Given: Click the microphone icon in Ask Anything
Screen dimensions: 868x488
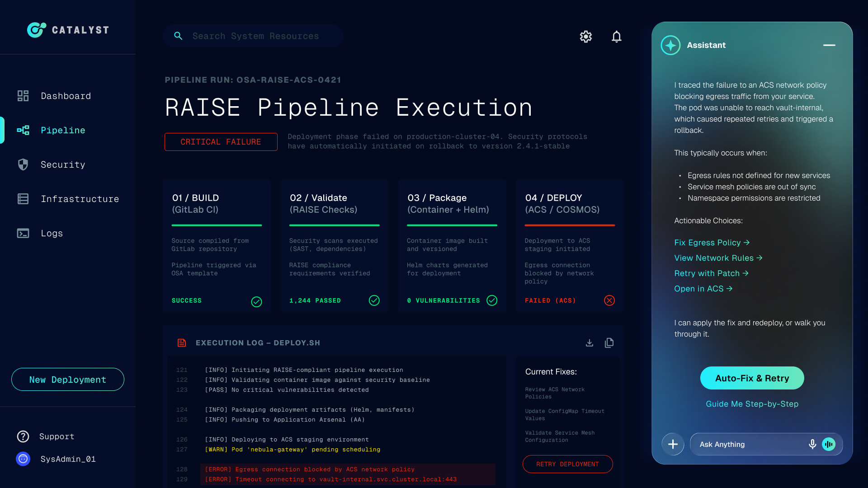Looking at the screenshot, I should pos(812,444).
